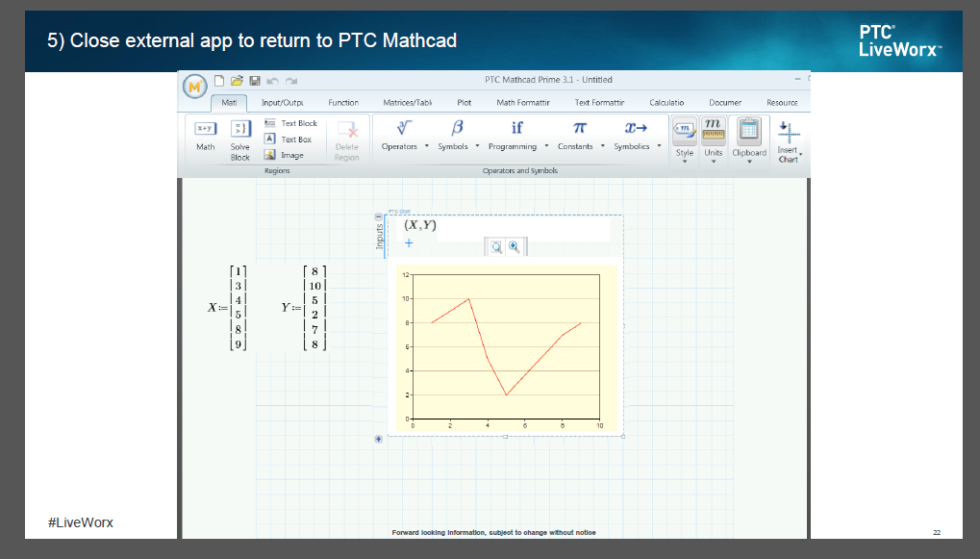
Task: Switch to the Functions tab
Action: coord(343,103)
